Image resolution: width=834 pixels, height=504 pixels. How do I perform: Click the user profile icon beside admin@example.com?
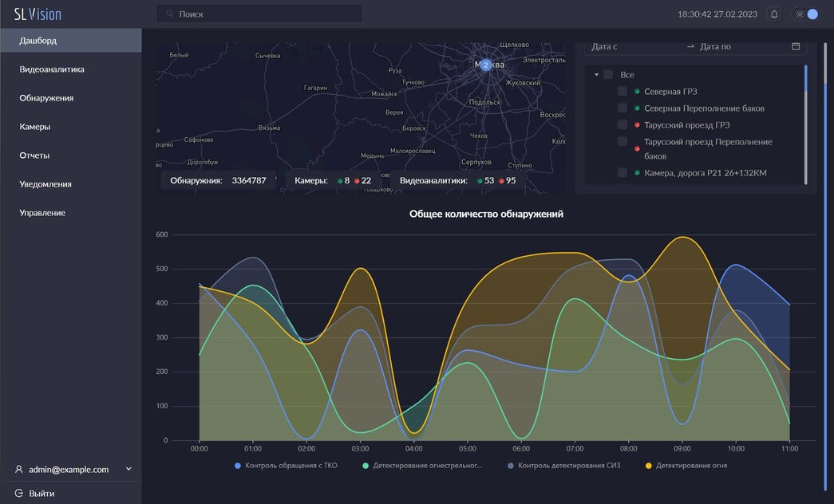[18, 470]
